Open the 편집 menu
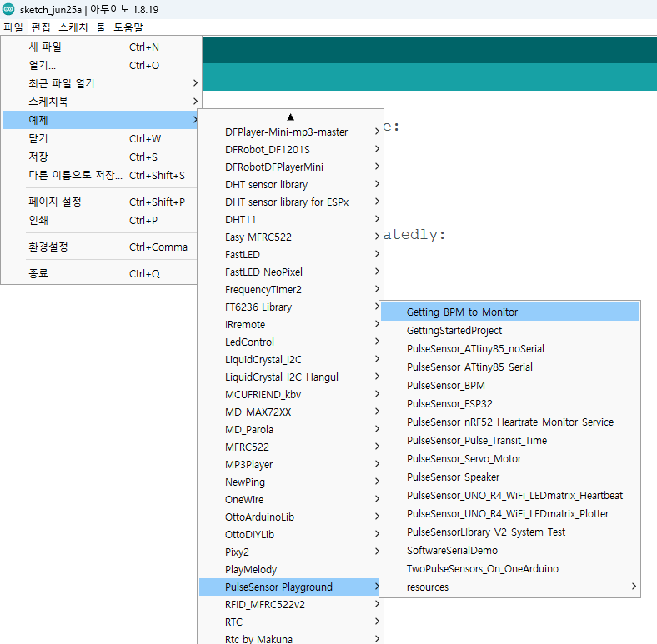The image size is (657, 644). (x=41, y=27)
